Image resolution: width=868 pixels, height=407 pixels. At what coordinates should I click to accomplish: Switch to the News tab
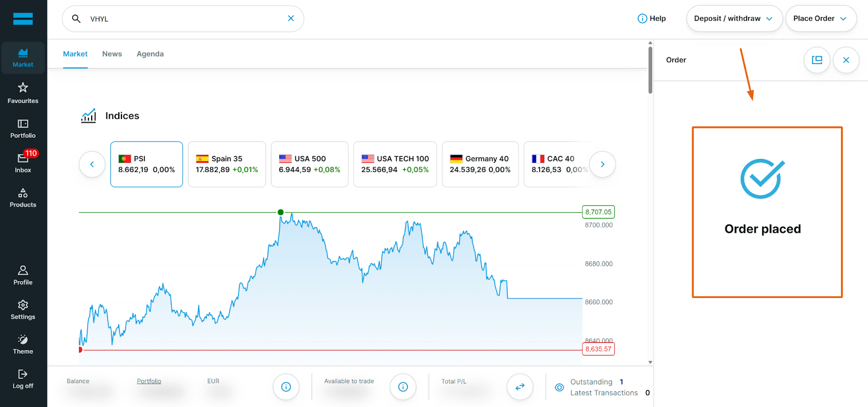coord(112,54)
